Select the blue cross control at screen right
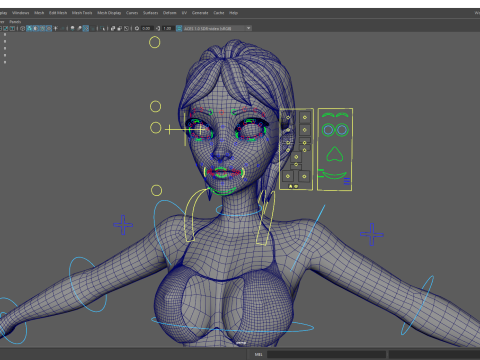This screenshot has height=360, width=480. (x=372, y=235)
